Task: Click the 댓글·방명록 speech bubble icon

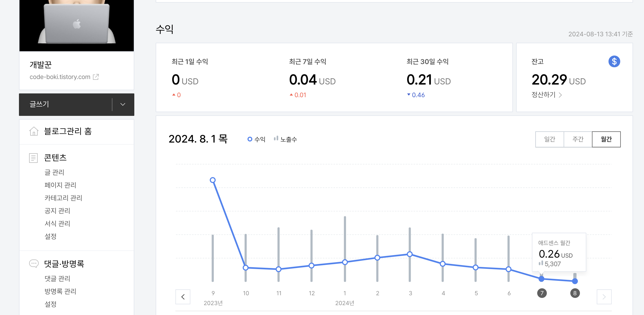Action: click(x=34, y=264)
